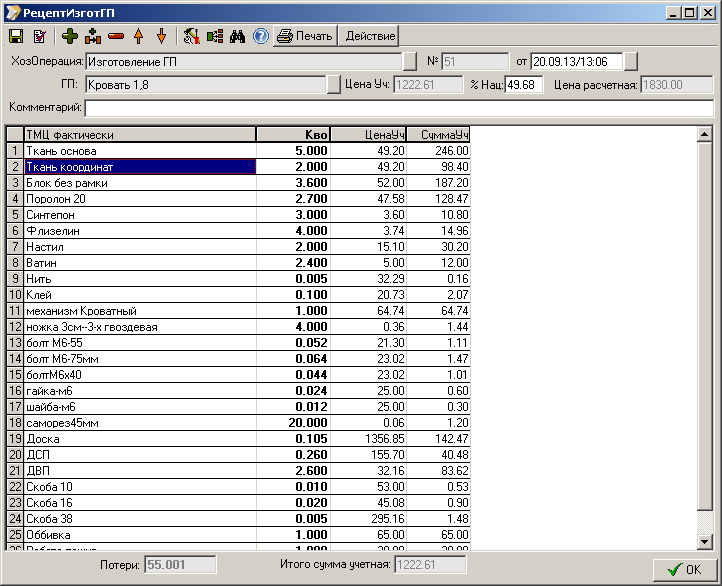
Task: Save the recipe with floppy disk icon
Action: pyautogui.click(x=16, y=36)
